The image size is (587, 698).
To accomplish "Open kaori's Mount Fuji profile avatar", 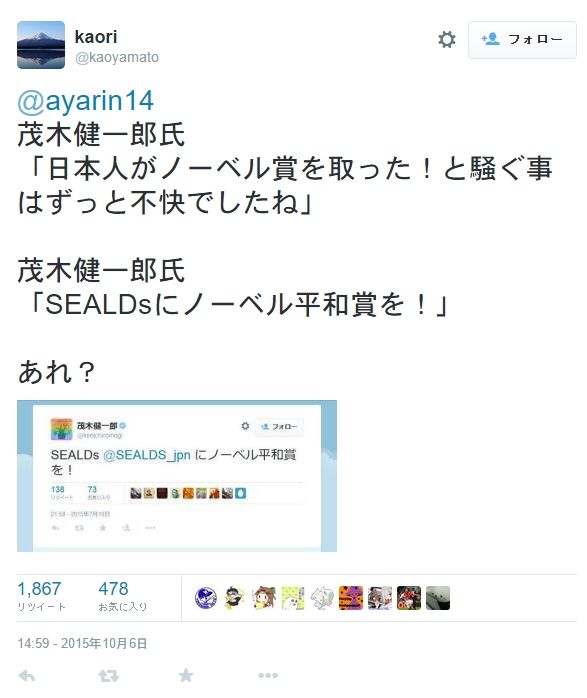I will 41,45.
